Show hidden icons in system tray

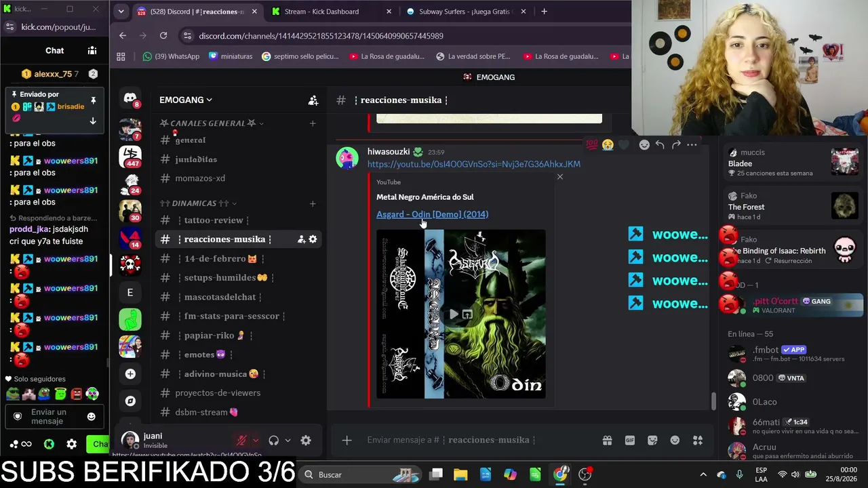(x=703, y=474)
